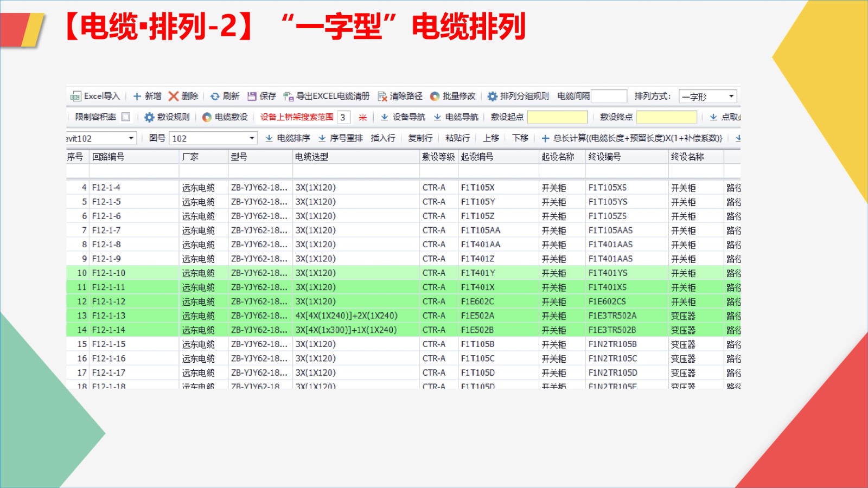868x488 pixels.
Task: Click the yellow 敷设起点 input field
Action: 557,117
